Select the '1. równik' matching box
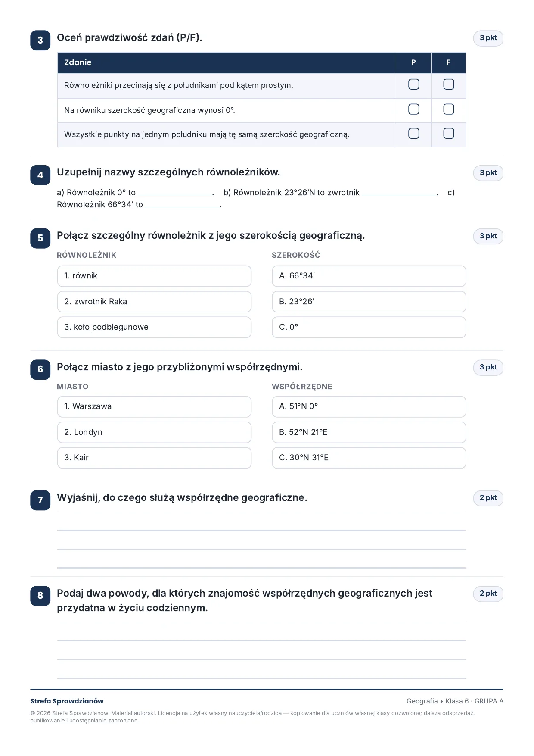 point(154,276)
